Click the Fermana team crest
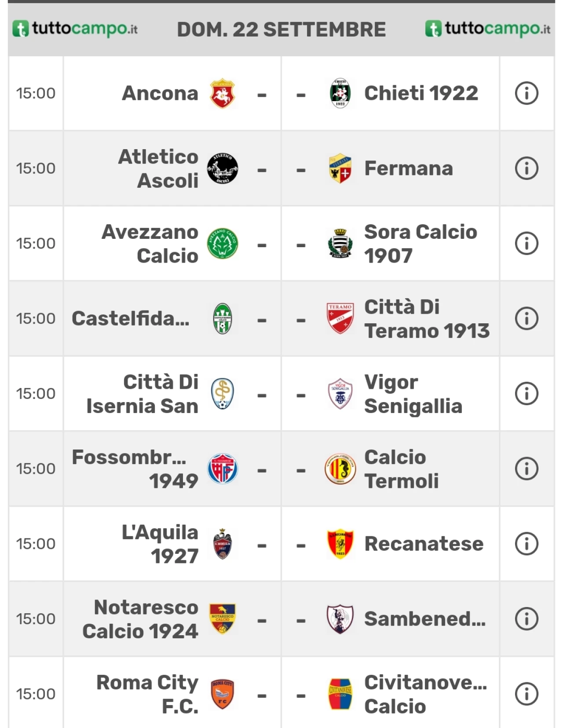The height and width of the screenshot is (728, 563). pyautogui.click(x=340, y=168)
